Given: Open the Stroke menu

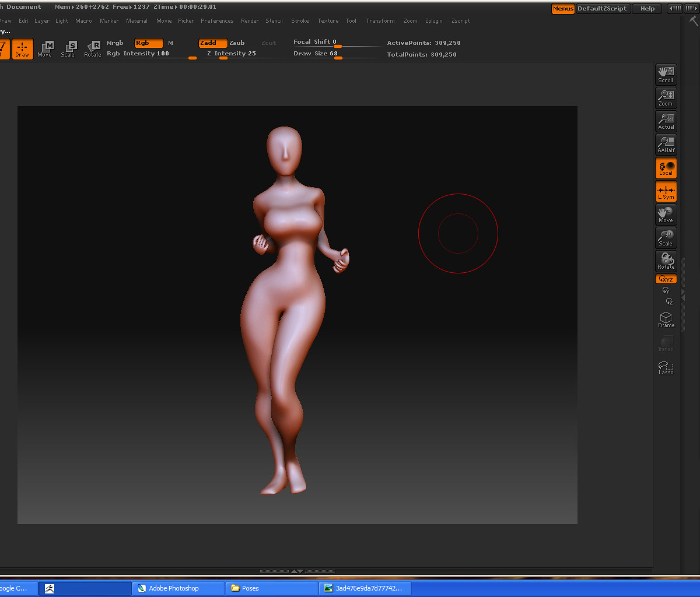Looking at the screenshot, I should click(300, 21).
